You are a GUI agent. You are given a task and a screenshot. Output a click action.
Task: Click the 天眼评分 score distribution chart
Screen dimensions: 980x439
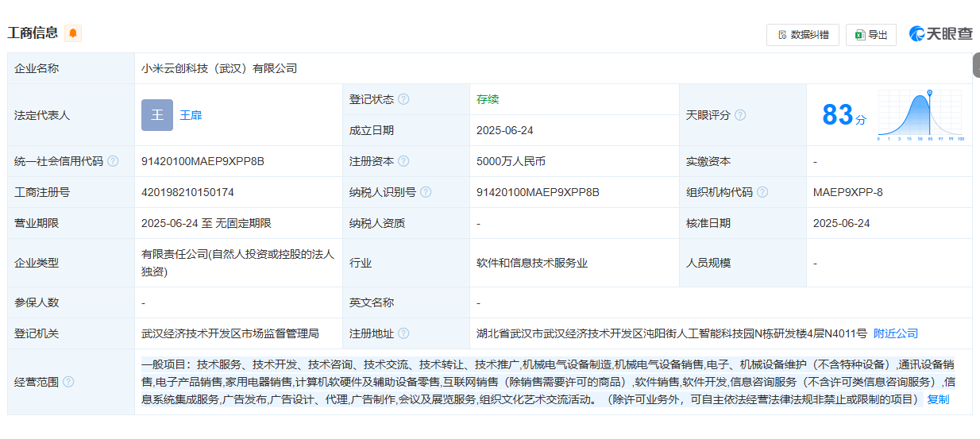click(x=920, y=116)
